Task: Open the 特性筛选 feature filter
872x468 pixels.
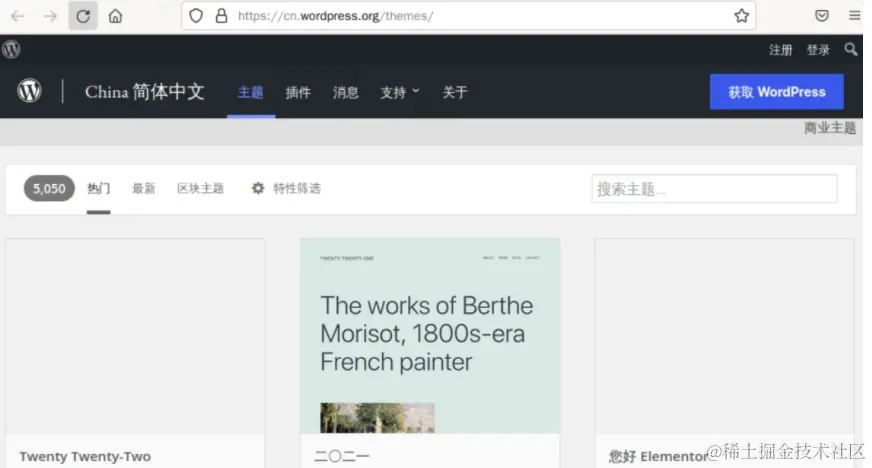Action: click(297, 188)
